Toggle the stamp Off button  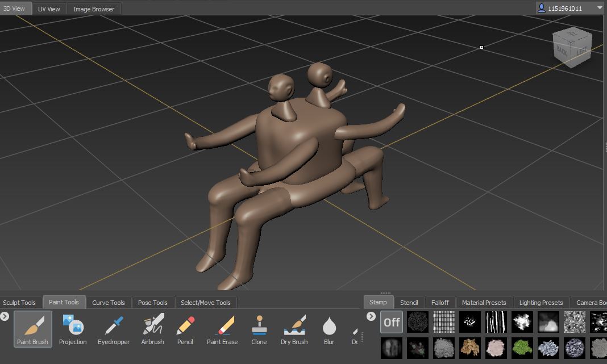tap(392, 322)
